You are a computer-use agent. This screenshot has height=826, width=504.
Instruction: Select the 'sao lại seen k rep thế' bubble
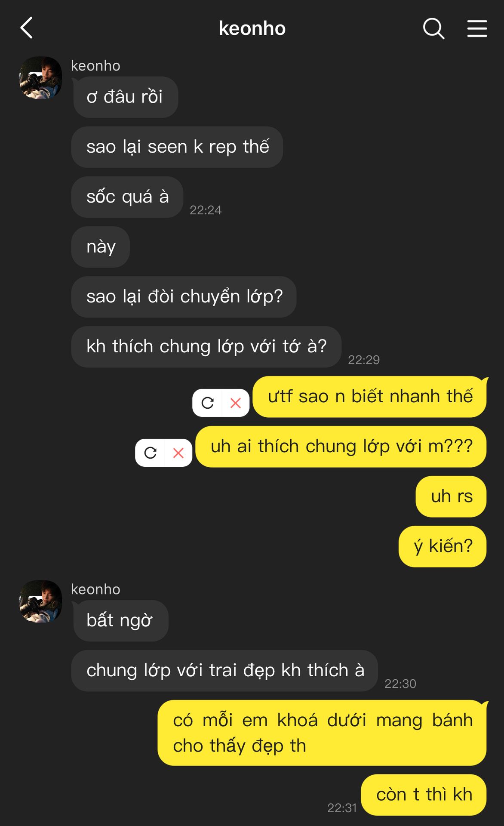click(177, 147)
